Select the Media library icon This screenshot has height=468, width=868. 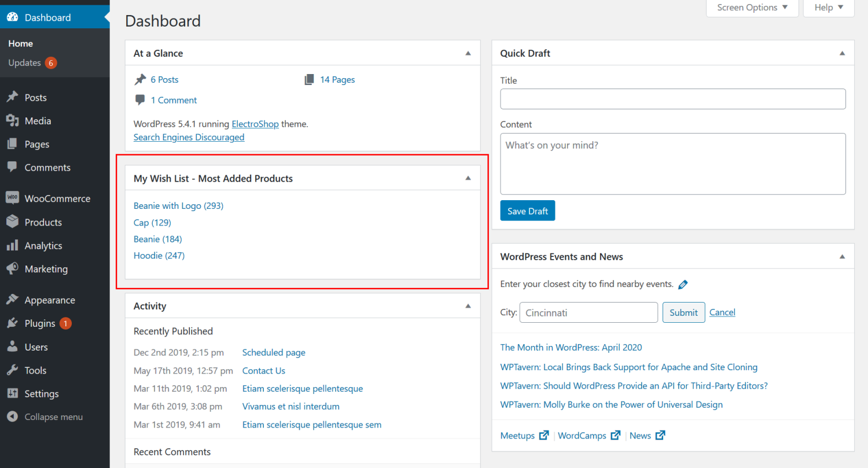tap(13, 120)
